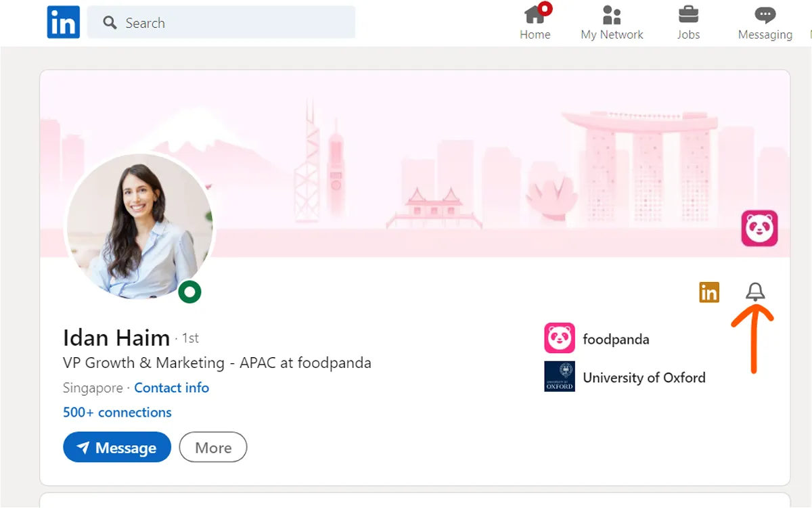Click the LinkedIn logo
This screenshot has width=812, height=508.
64,22
